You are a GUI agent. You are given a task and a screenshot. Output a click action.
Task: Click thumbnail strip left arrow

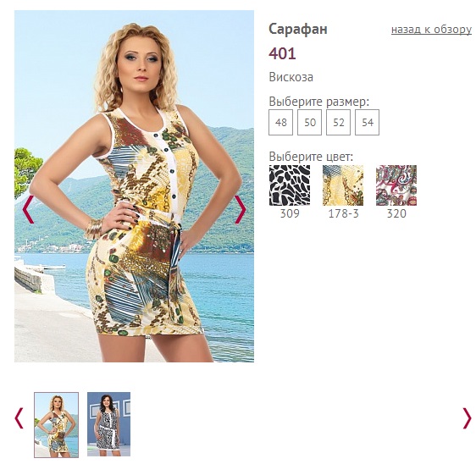(19, 418)
